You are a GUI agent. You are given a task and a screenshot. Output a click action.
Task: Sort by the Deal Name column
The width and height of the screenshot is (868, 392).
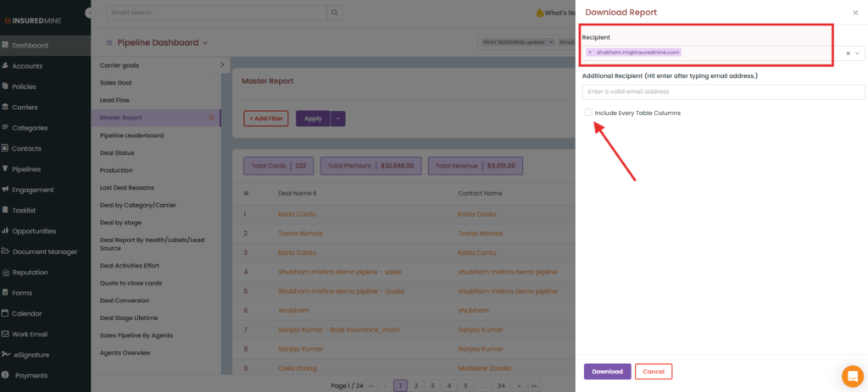[x=298, y=194]
